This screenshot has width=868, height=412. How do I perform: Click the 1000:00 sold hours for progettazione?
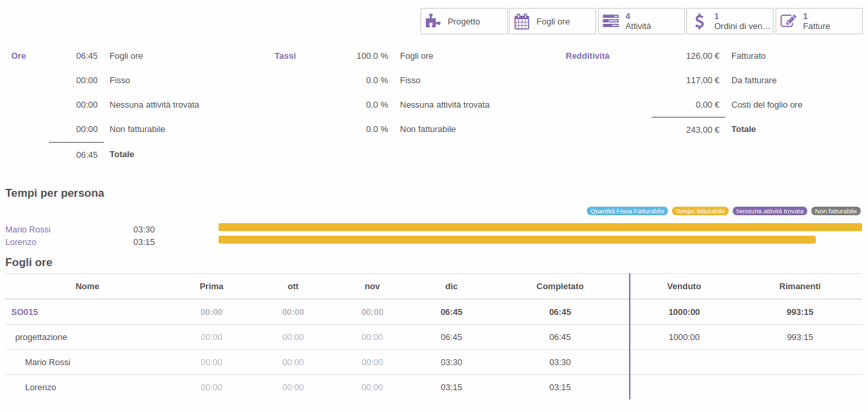pos(684,337)
